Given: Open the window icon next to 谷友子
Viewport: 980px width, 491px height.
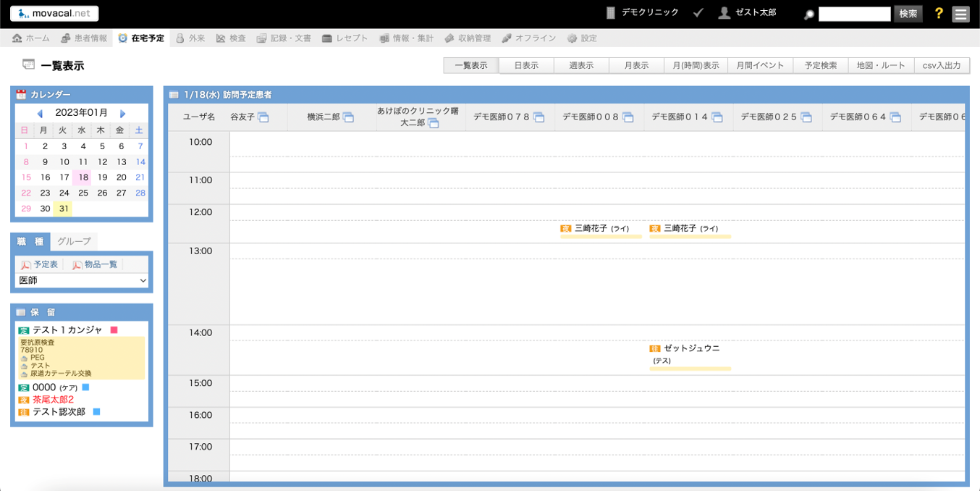Looking at the screenshot, I should (263, 117).
